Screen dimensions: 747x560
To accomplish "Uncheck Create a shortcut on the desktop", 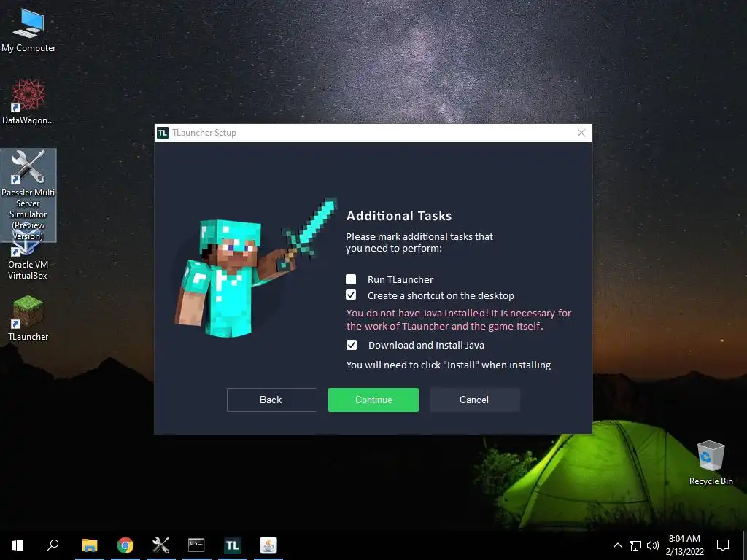I will (x=351, y=295).
